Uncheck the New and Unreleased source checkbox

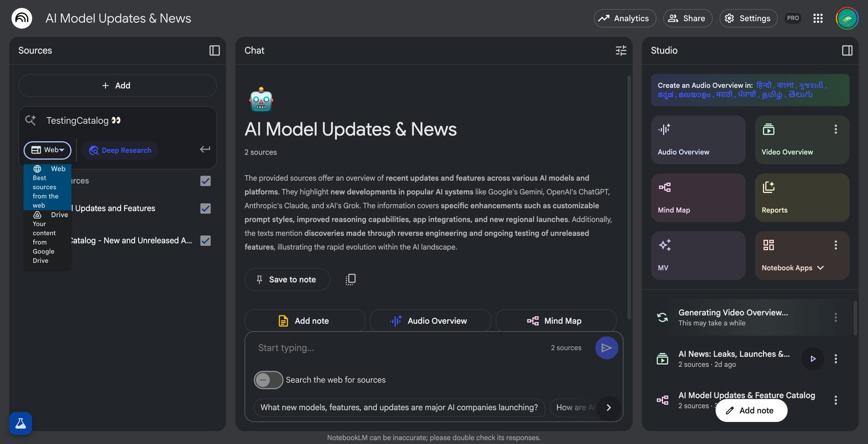tap(205, 241)
